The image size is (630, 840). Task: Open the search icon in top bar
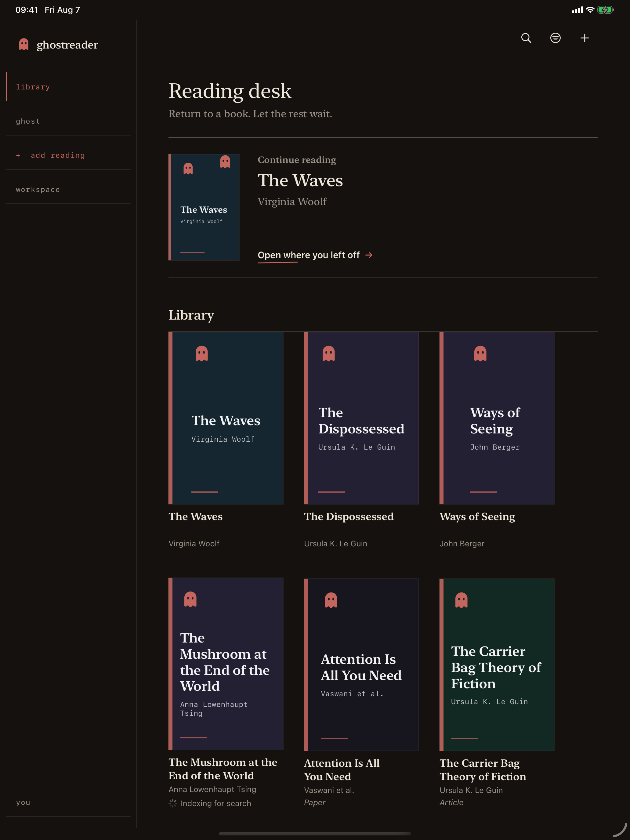pyautogui.click(x=526, y=38)
